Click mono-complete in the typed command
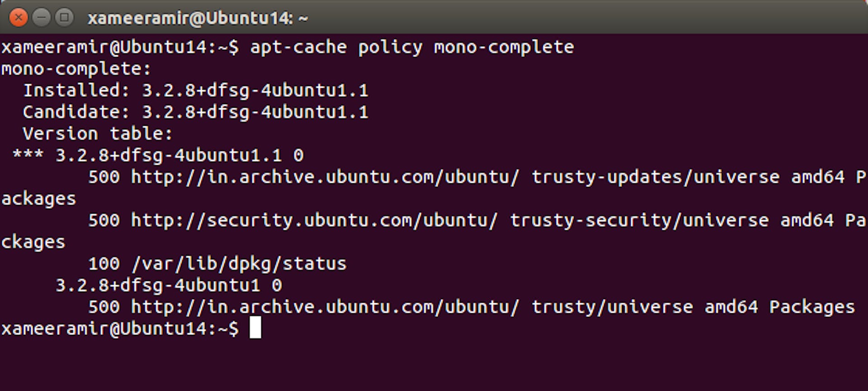Viewport: 868px width, 391px height. click(x=504, y=48)
